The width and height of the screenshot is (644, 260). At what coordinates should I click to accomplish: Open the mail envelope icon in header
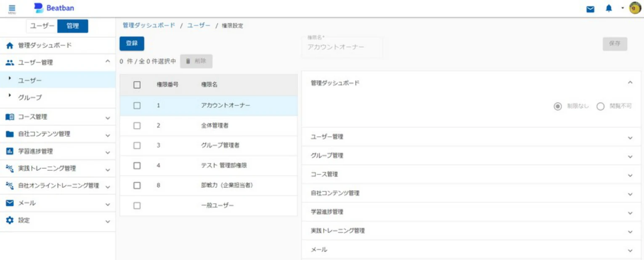[591, 9]
